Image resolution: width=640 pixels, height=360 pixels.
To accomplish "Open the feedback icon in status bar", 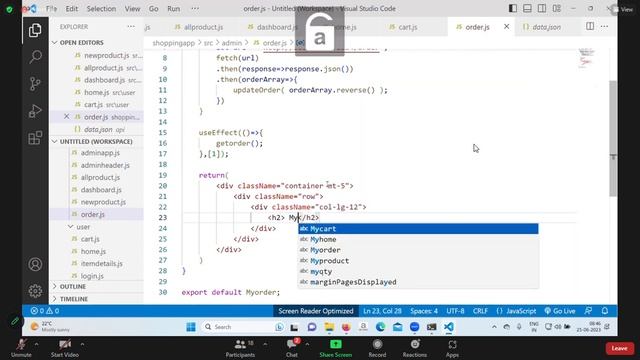I will (588, 311).
